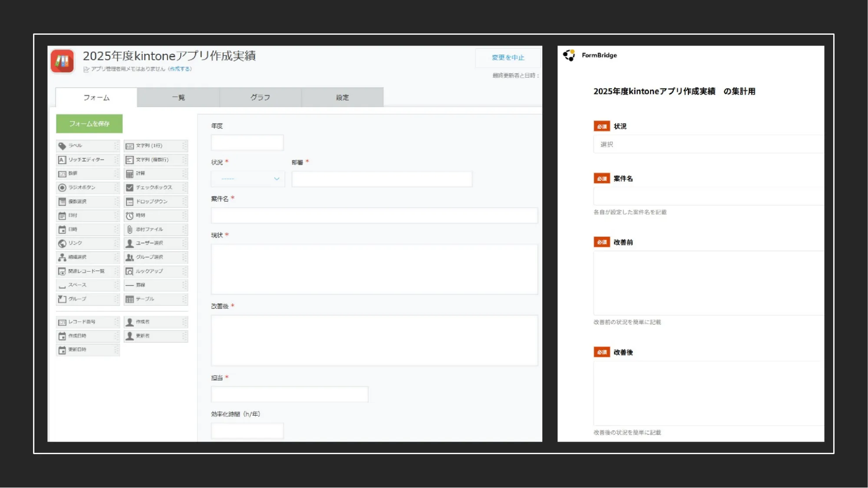
Task: Choose the 計算 calculator field
Action: click(x=156, y=174)
